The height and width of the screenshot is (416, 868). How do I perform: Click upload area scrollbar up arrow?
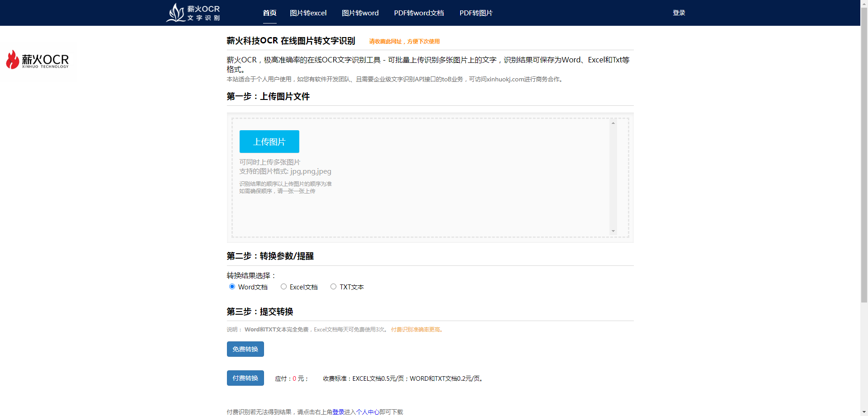pyautogui.click(x=613, y=123)
